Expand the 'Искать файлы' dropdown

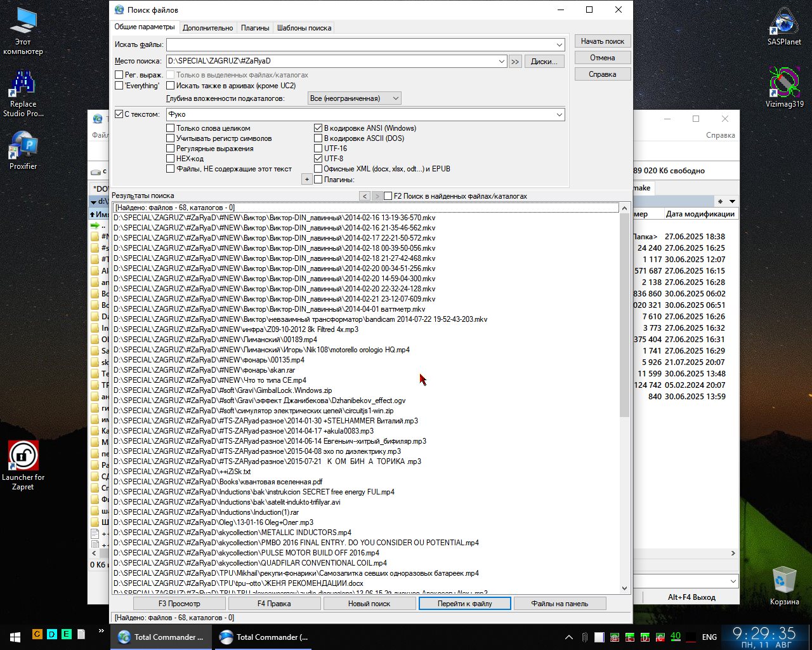point(559,45)
